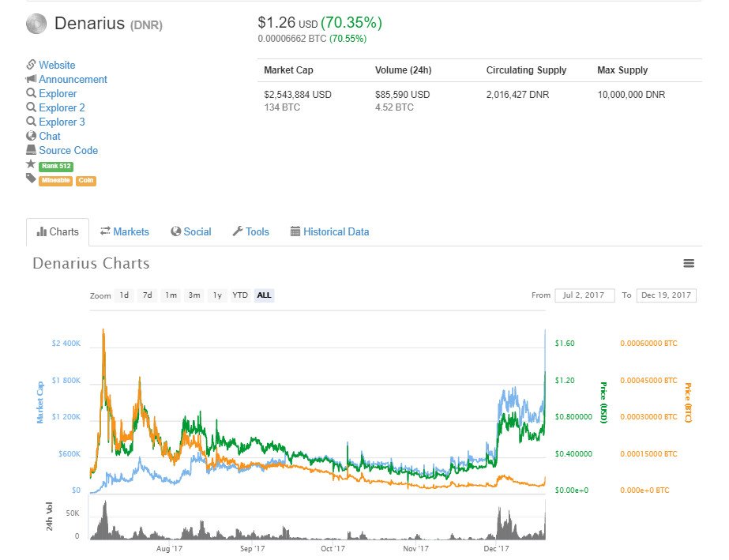Viewport: 729px width, 560px height.
Task: Switch to the Historical Data tab
Action: (x=329, y=231)
